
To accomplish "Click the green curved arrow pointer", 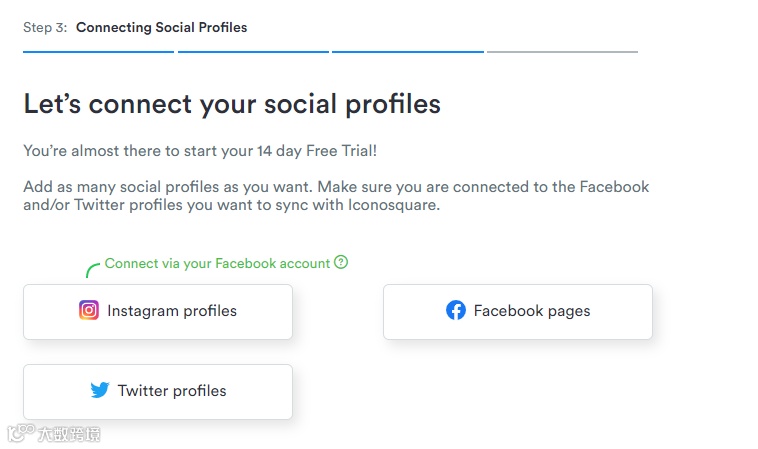I will (91, 269).
